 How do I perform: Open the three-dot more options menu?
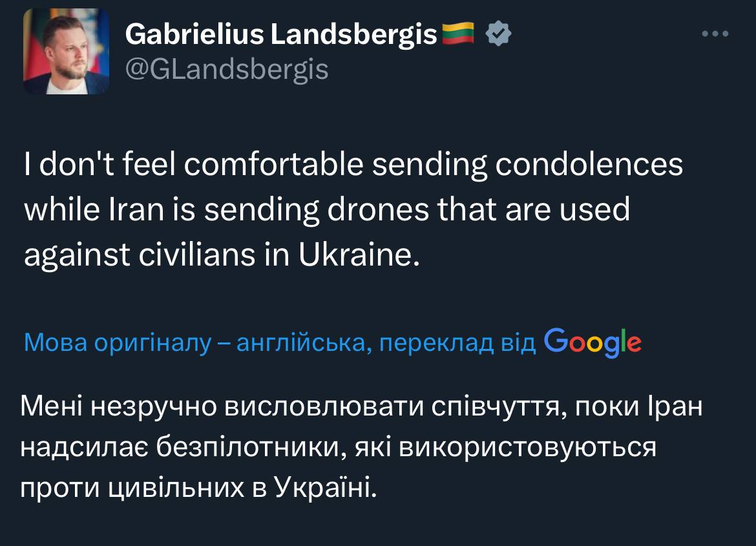pos(715,34)
